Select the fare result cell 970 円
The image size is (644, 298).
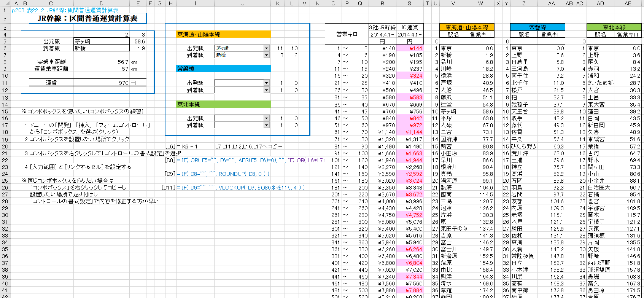[x=102, y=83]
